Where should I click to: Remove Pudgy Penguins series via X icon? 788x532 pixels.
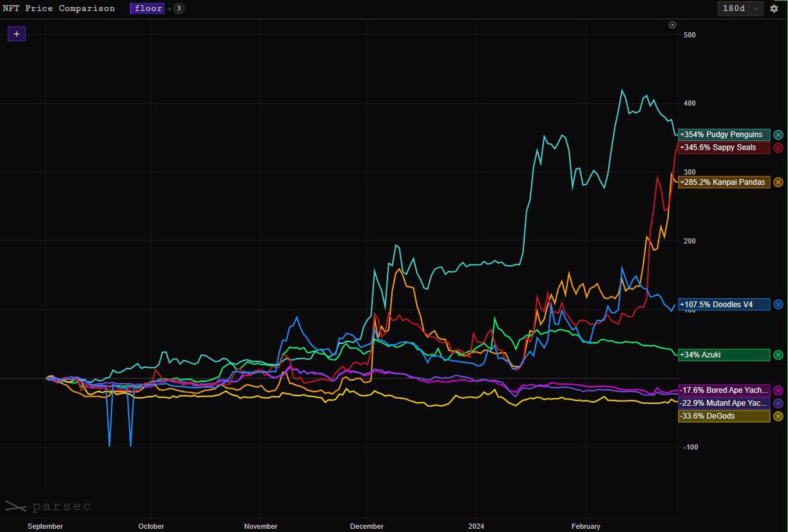coord(778,135)
